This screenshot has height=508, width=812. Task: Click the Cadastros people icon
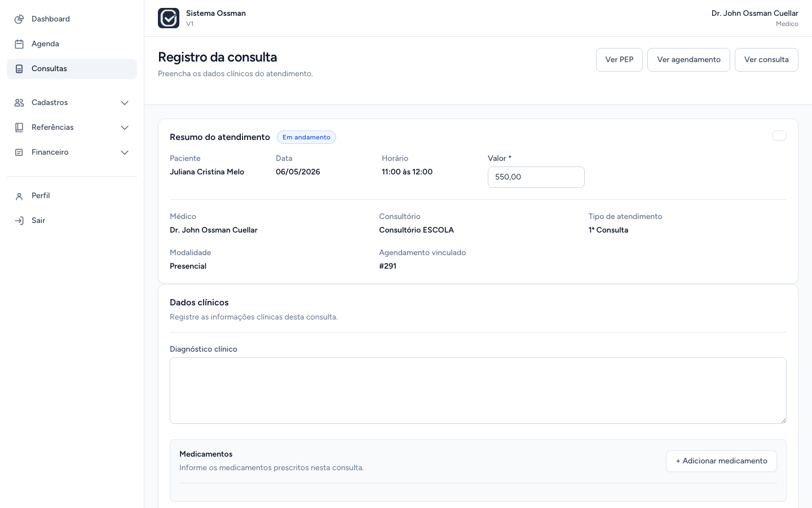[19, 103]
